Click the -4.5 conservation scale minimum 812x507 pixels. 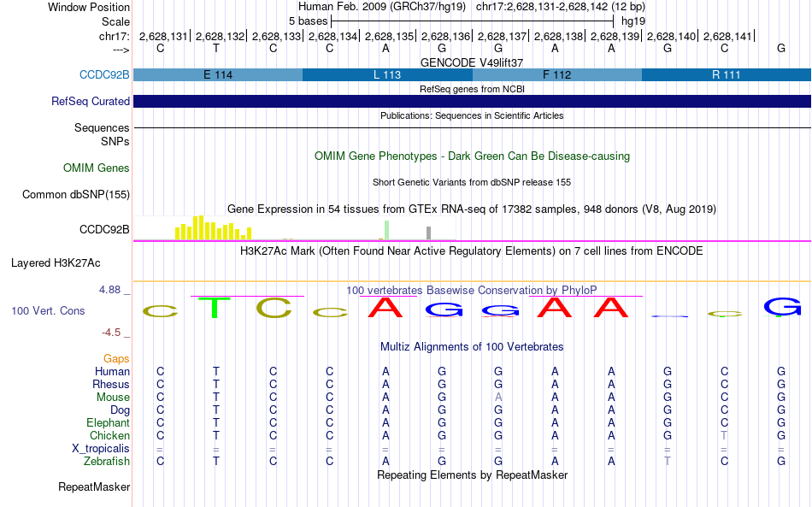tap(111, 333)
